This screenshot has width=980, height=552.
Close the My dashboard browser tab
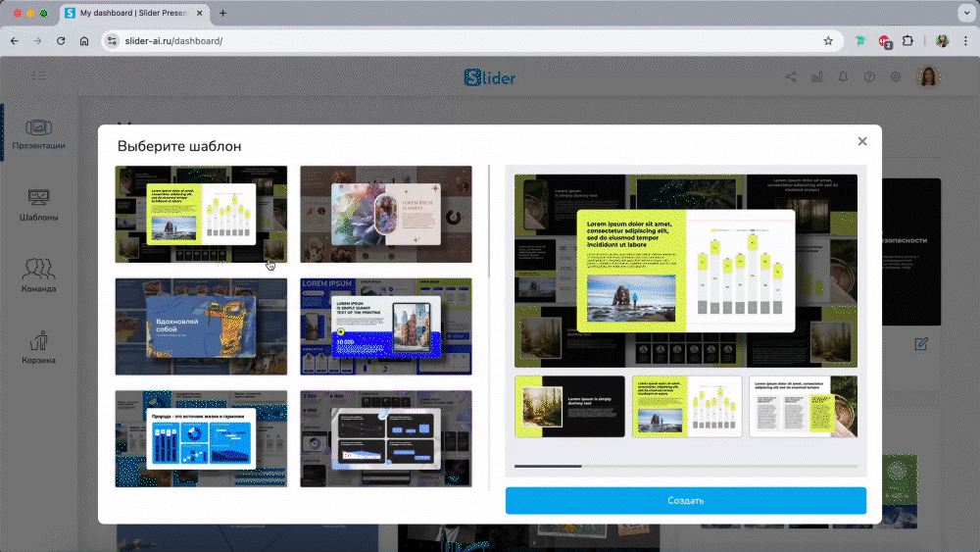pyautogui.click(x=200, y=13)
